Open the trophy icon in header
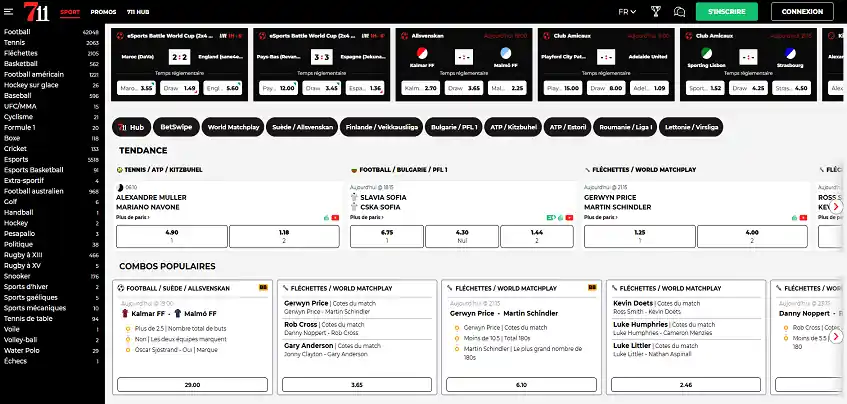Image resolution: width=847 pixels, height=404 pixels. coord(656,11)
